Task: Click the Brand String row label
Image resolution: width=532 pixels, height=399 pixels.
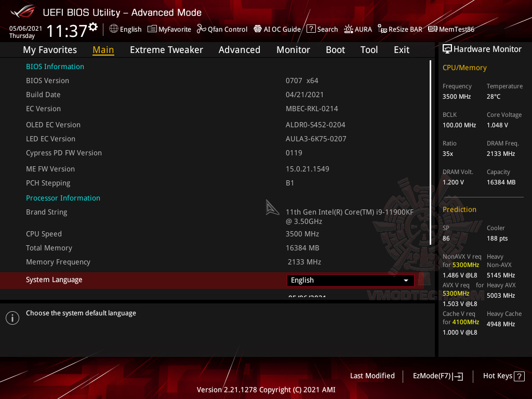Action: [x=46, y=212]
